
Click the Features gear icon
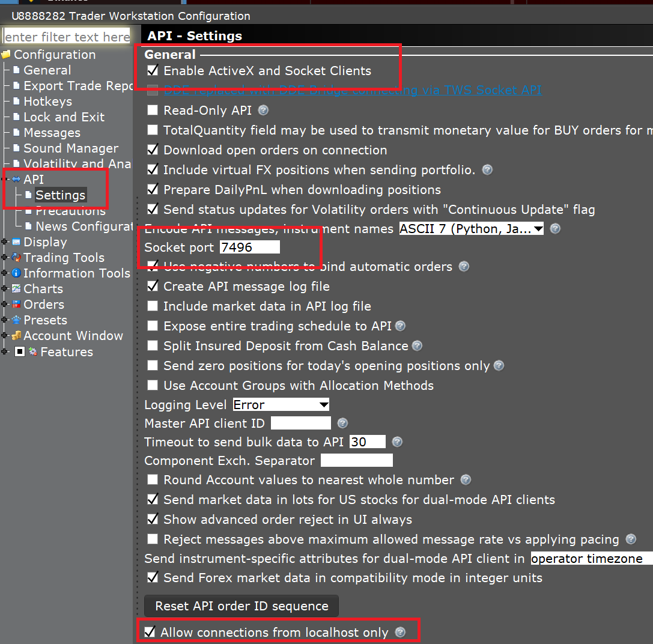[x=33, y=351]
